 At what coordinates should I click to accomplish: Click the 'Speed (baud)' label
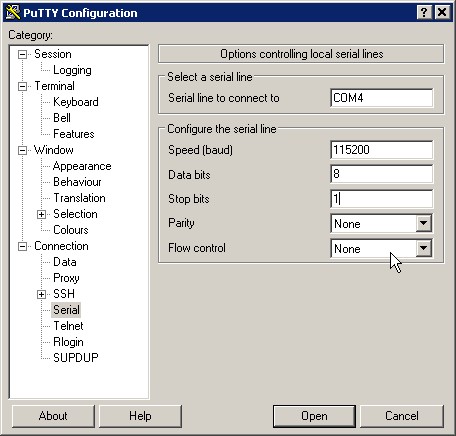pos(200,150)
